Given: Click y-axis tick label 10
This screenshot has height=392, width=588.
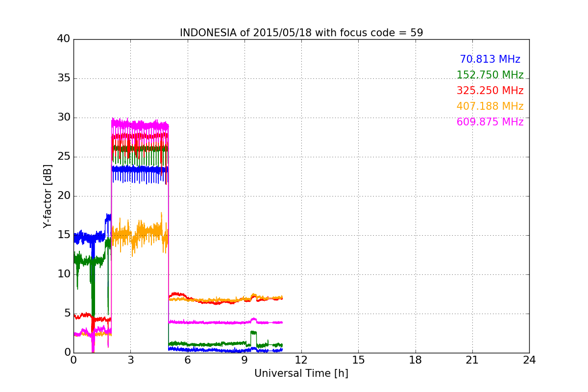Looking at the screenshot, I should [x=64, y=274].
